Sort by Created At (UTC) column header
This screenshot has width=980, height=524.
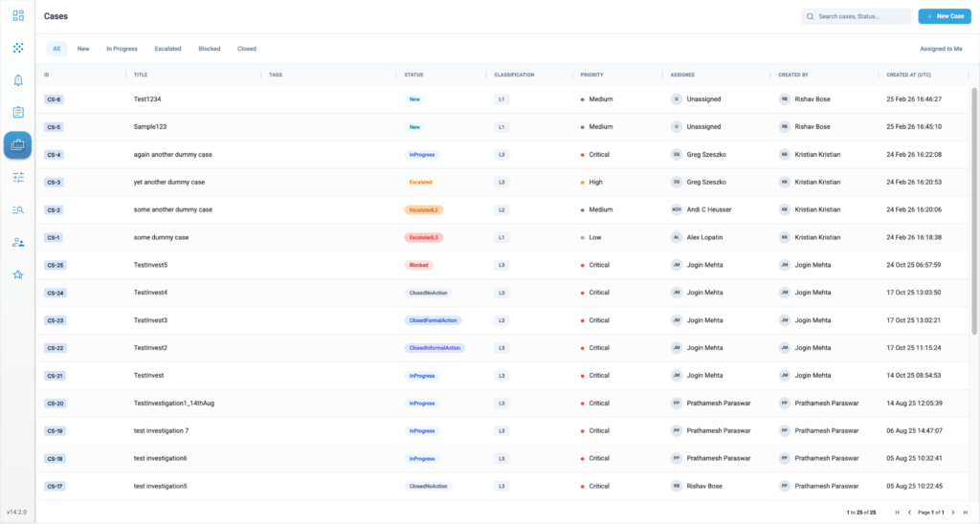click(909, 75)
